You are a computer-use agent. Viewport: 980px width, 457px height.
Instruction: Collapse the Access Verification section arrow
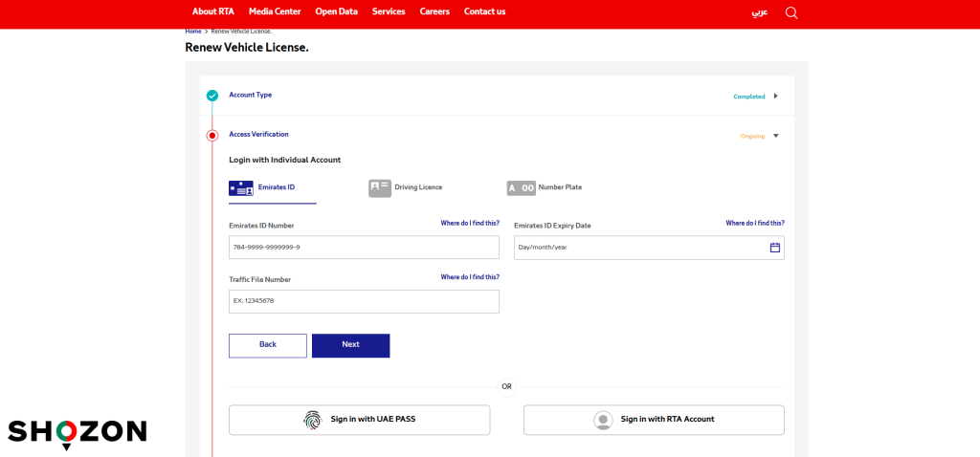pos(775,136)
